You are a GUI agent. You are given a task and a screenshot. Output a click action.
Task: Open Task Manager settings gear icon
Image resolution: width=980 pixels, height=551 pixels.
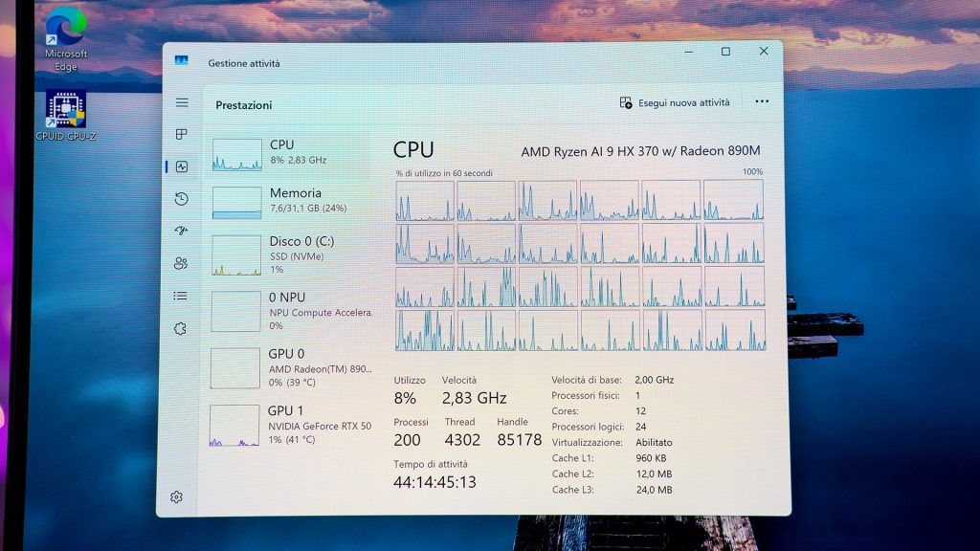click(176, 497)
